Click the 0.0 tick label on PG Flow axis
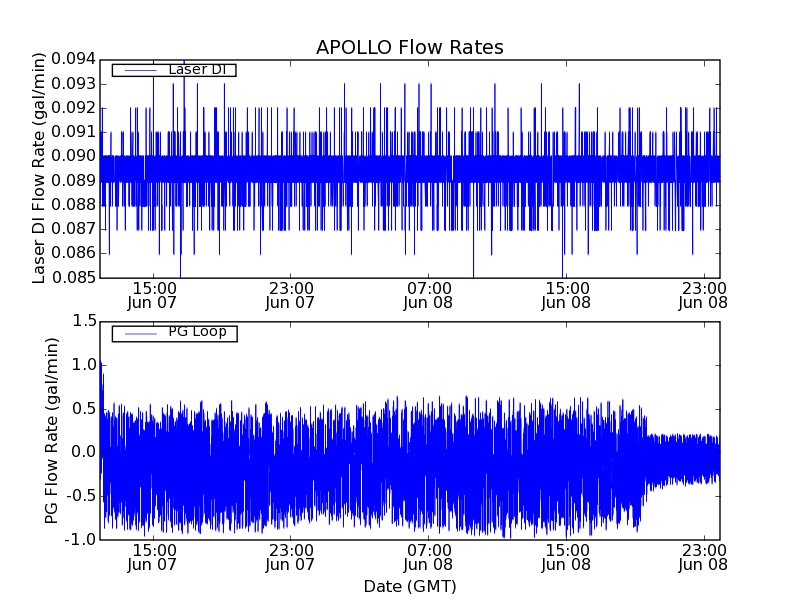Image resolution: width=800 pixels, height=600 pixels. tap(84, 452)
